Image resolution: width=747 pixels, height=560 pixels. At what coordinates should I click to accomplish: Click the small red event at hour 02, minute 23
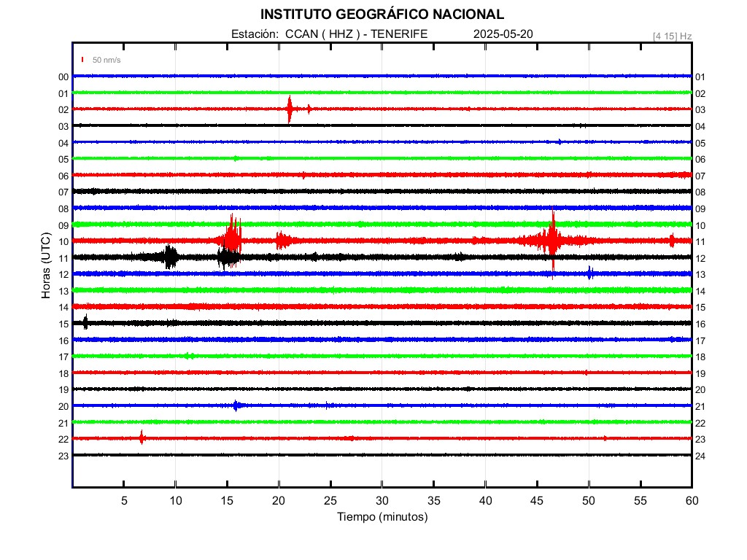(x=309, y=109)
